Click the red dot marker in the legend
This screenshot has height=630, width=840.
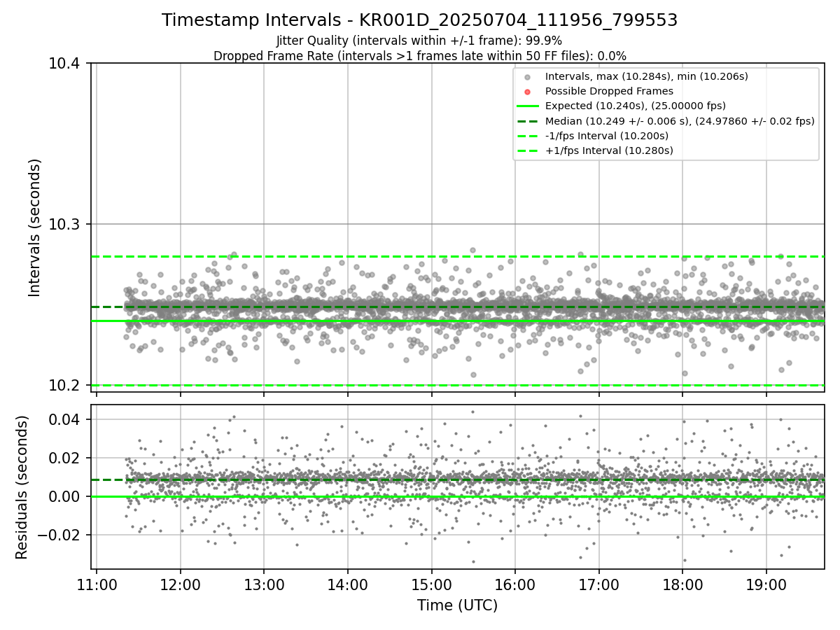coord(528,92)
